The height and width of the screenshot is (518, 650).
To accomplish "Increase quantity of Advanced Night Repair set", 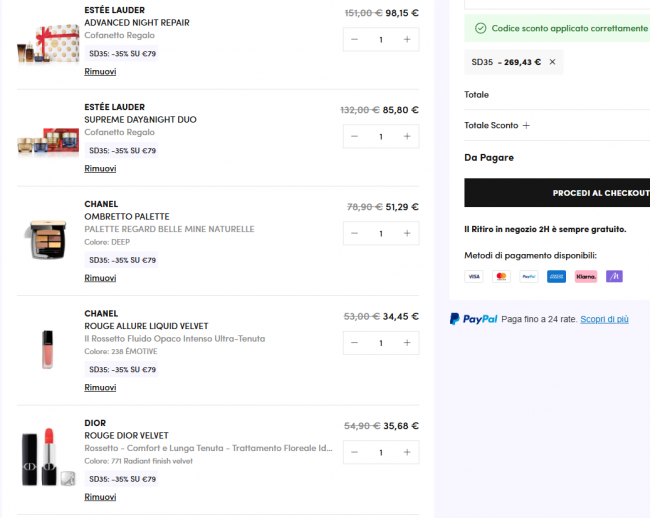I will pos(406,40).
